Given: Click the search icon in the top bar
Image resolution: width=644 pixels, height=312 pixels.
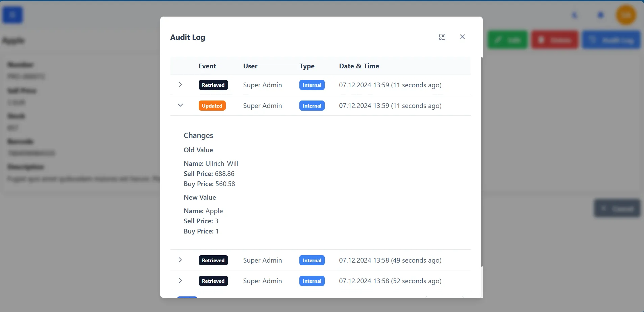Looking at the screenshot, I should tap(575, 15).
